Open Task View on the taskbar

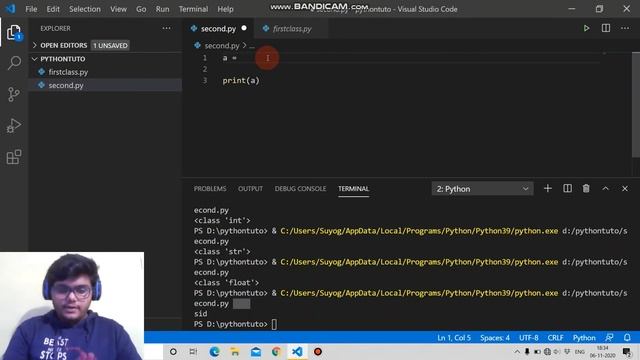click(x=193, y=351)
